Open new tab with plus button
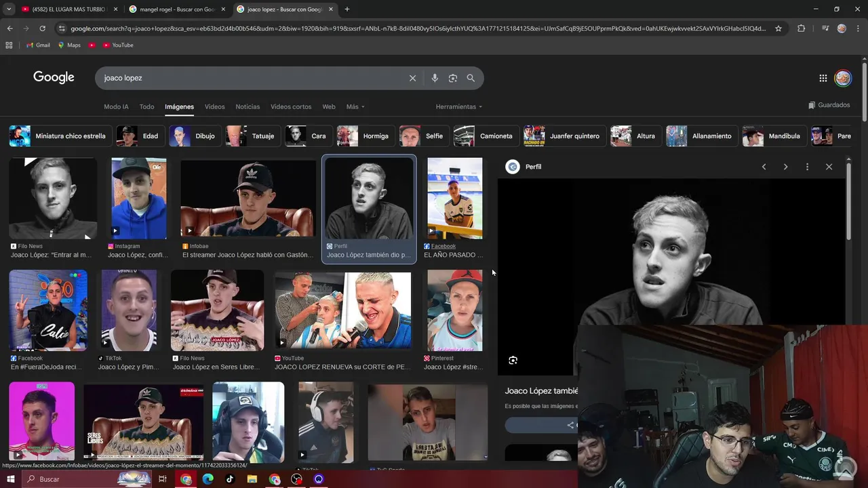Screen dimensions: 868x488 [x=347, y=9]
